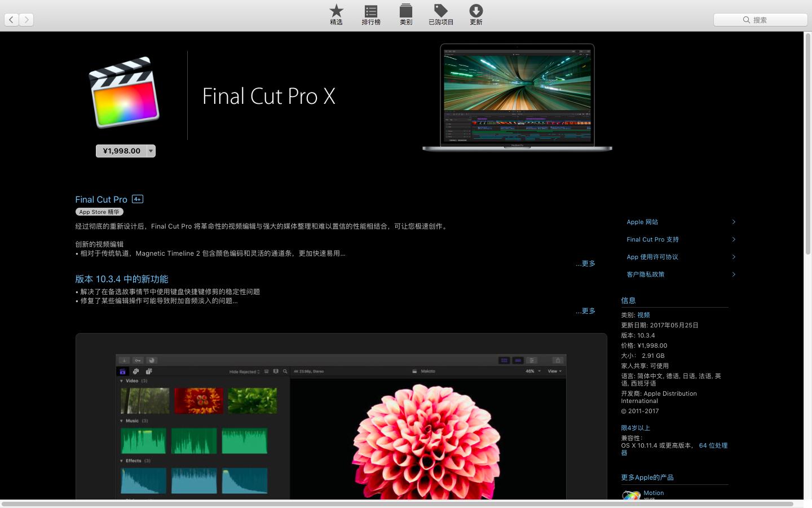Open the 类别 categories icon

pyautogui.click(x=406, y=11)
